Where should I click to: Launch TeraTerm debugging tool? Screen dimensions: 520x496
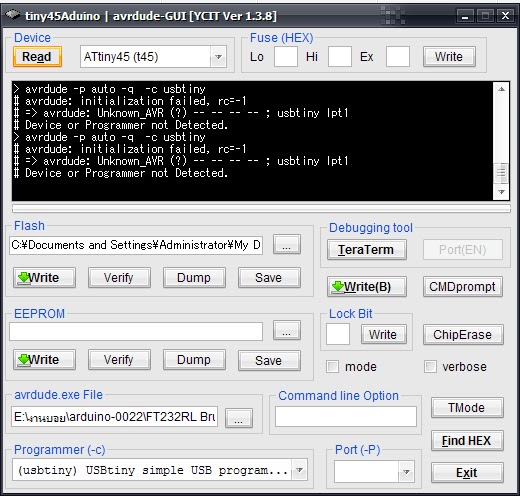click(x=367, y=250)
